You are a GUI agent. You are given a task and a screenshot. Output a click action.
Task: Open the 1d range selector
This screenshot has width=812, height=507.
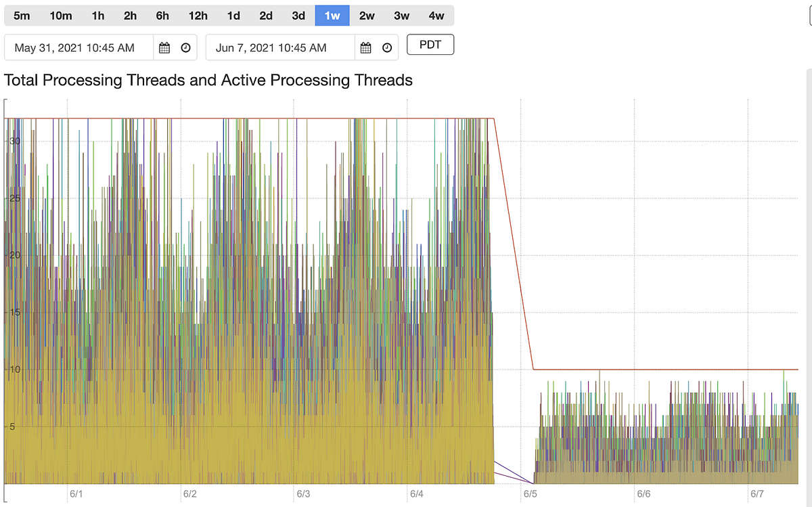[233, 15]
